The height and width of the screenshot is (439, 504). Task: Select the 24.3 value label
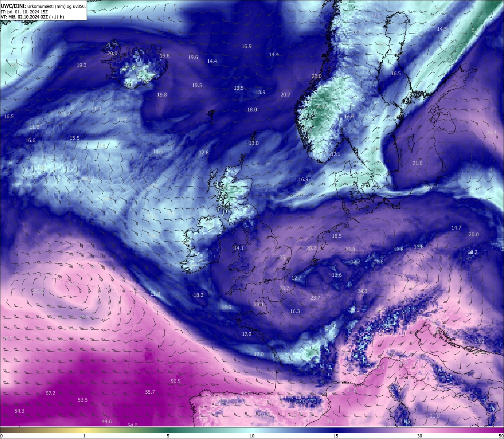[x=362, y=291]
